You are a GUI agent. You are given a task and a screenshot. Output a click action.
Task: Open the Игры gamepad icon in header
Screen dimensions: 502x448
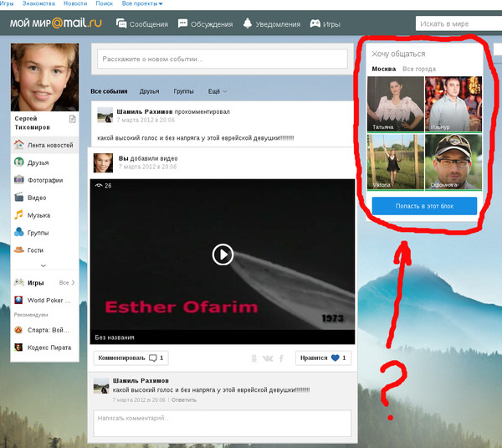tap(315, 23)
